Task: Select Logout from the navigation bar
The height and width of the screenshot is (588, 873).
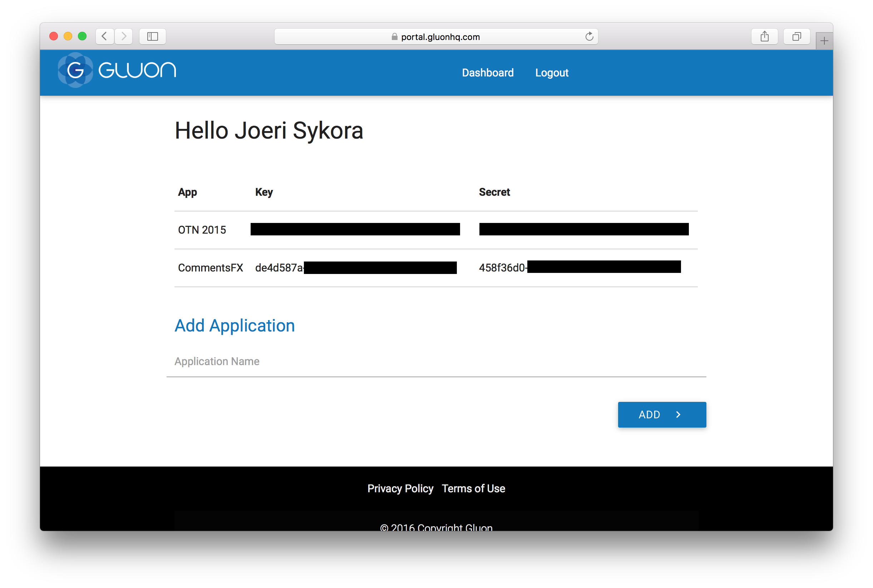Action: click(x=552, y=73)
